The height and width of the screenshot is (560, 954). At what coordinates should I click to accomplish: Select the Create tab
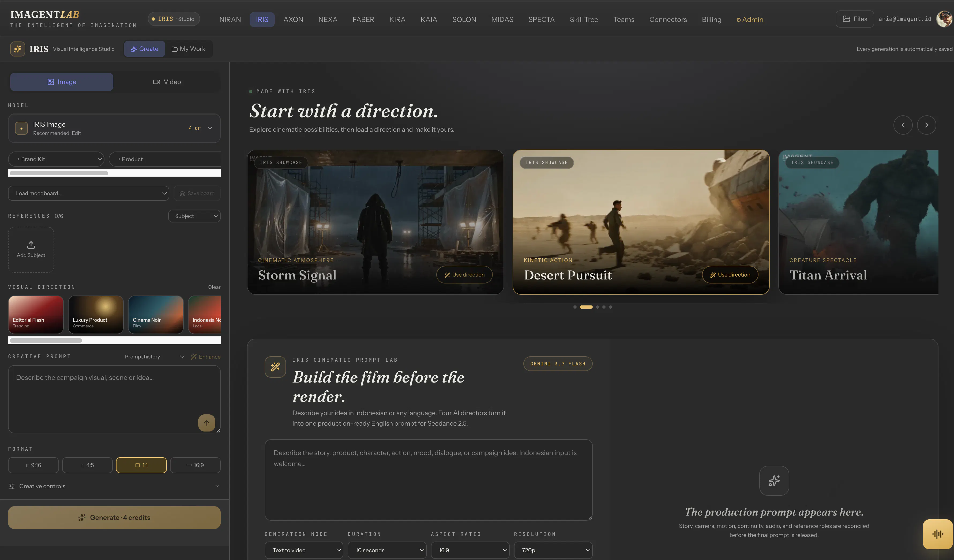pos(145,49)
